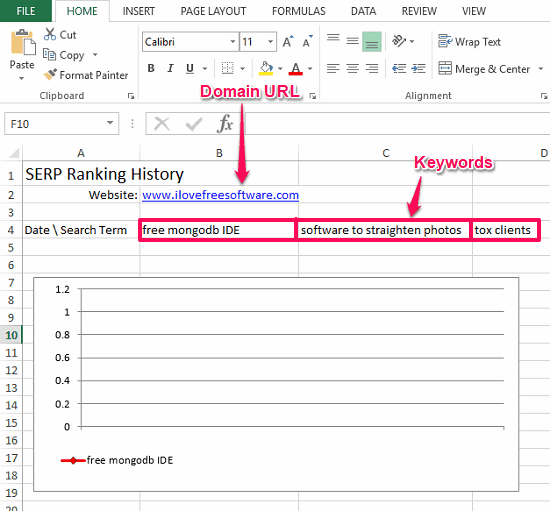Click the Merge & Center button

coord(484,69)
